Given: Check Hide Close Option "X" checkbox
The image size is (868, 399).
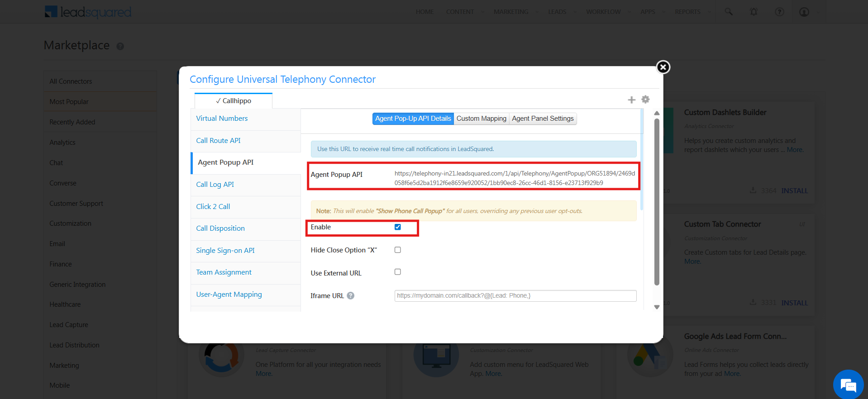Looking at the screenshot, I should point(398,250).
